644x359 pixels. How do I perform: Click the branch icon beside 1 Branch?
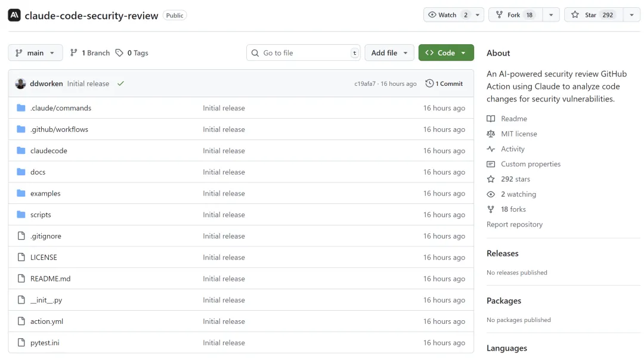(73, 52)
